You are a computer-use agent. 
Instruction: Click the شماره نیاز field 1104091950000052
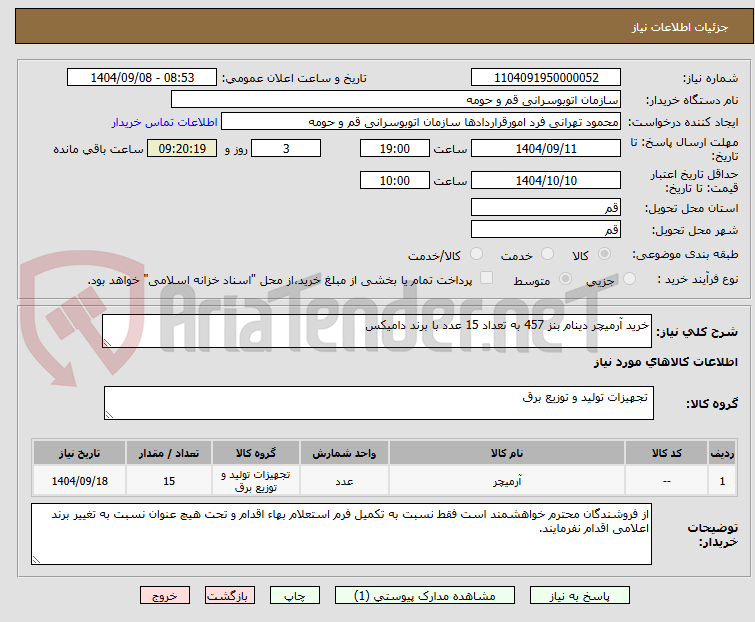(x=546, y=78)
